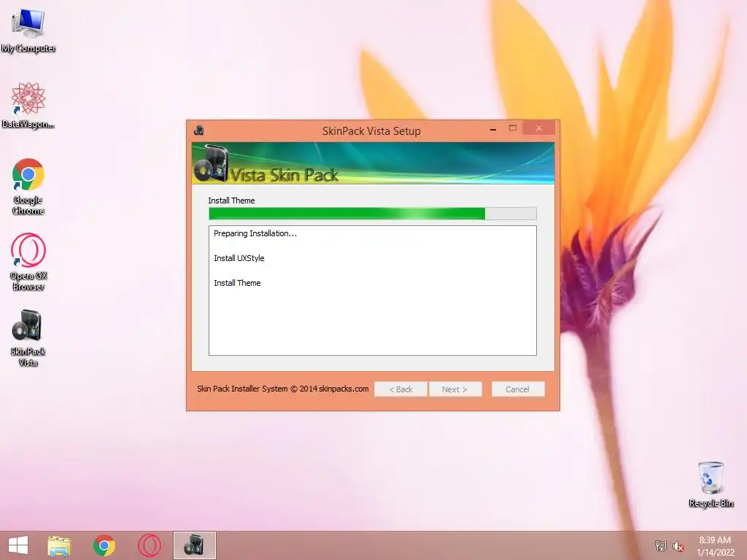Select the 'Install Theme' line in the log
Viewport: 747px width, 560px height.
[x=237, y=283]
